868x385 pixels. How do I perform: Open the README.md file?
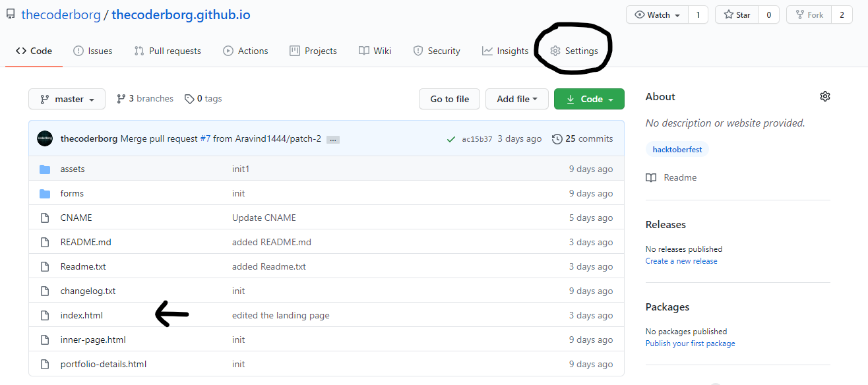pos(86,242)
